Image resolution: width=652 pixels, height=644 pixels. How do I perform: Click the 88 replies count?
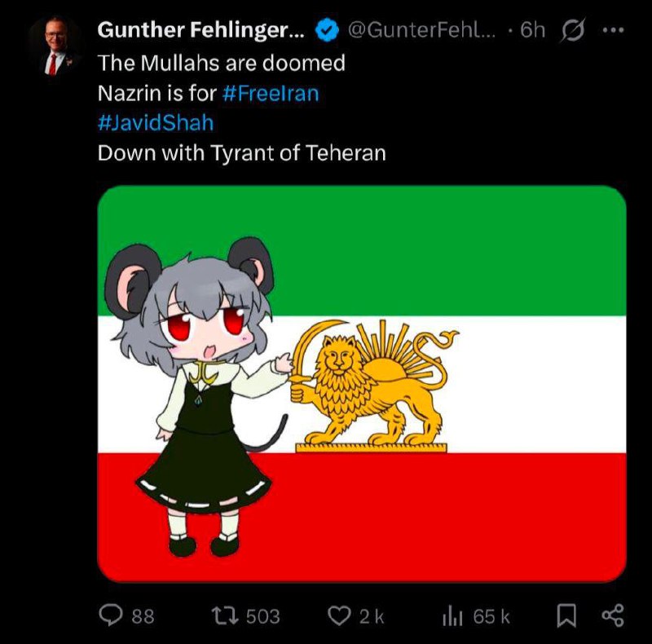click(143, 616)
